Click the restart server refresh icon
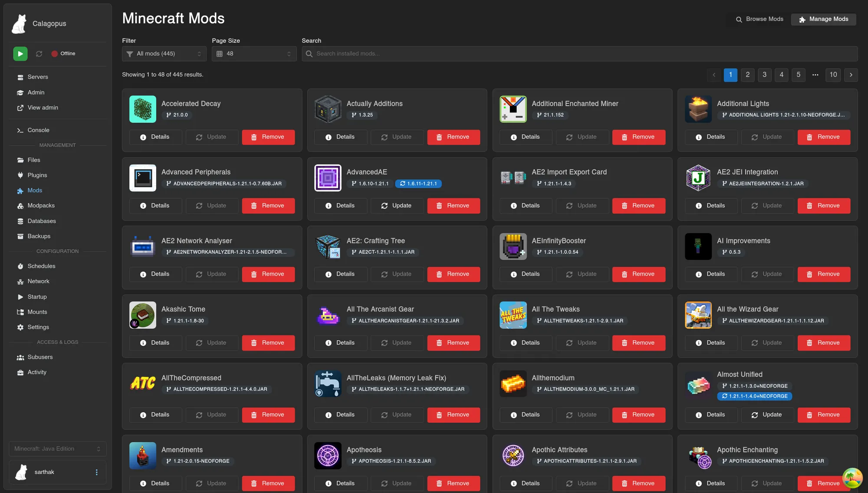This screenshot has height=493, width=868. click(x=39, y=54)
